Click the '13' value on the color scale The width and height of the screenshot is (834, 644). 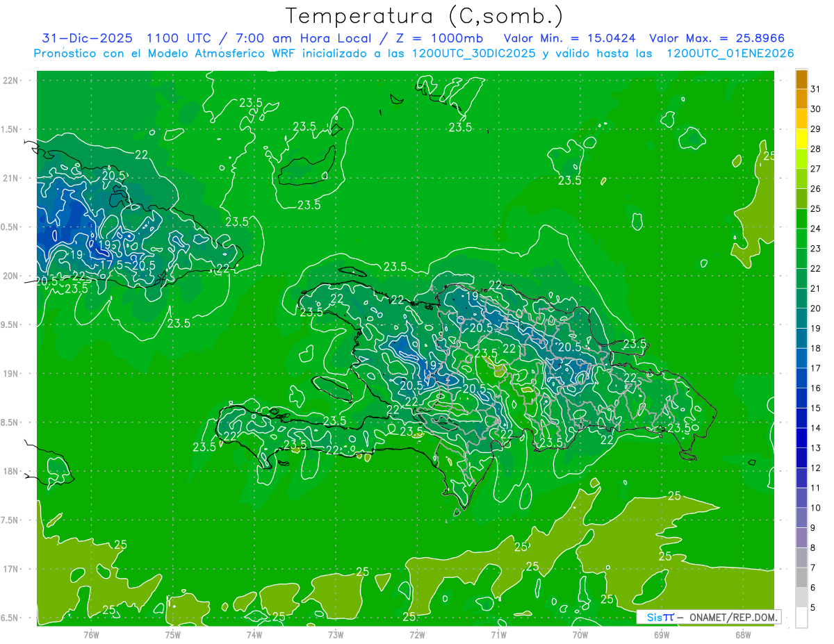[816, 448]
